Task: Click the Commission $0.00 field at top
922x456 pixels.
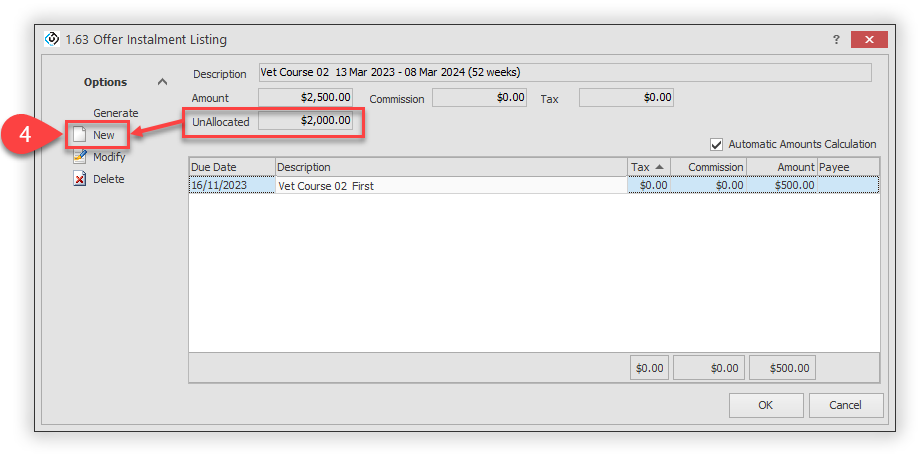Action: click(479, 98)
